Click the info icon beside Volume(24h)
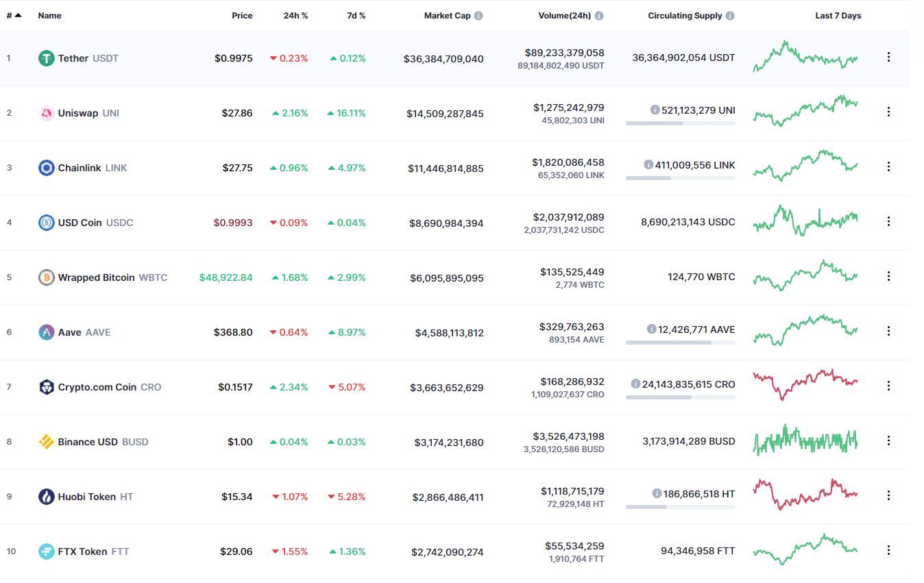This screenshot has height=583, width=924. (x=599, y=16)
